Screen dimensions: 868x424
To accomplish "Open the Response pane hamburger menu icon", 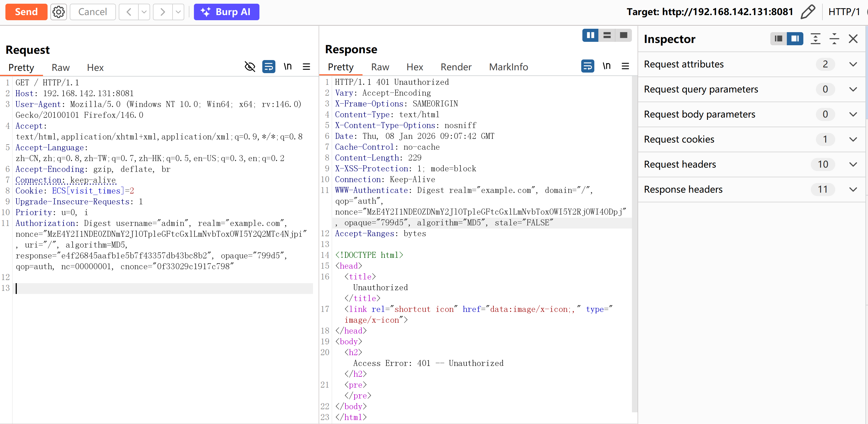I will click(x=625, y=66).
